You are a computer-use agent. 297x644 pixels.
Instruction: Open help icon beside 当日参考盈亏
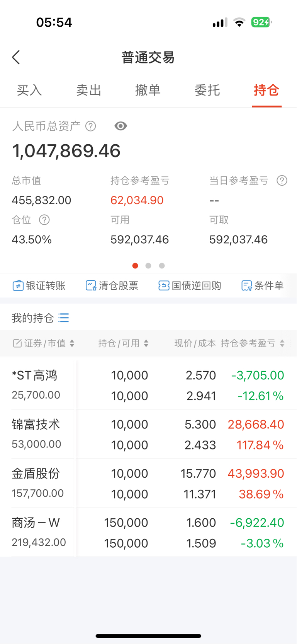282,181
